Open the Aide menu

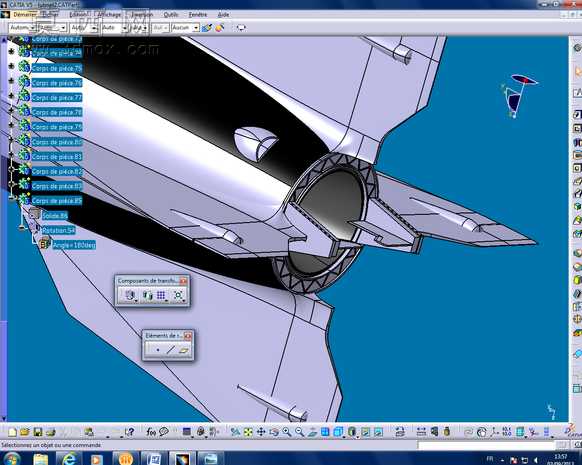pyautogui.click(x=223, y=14)
